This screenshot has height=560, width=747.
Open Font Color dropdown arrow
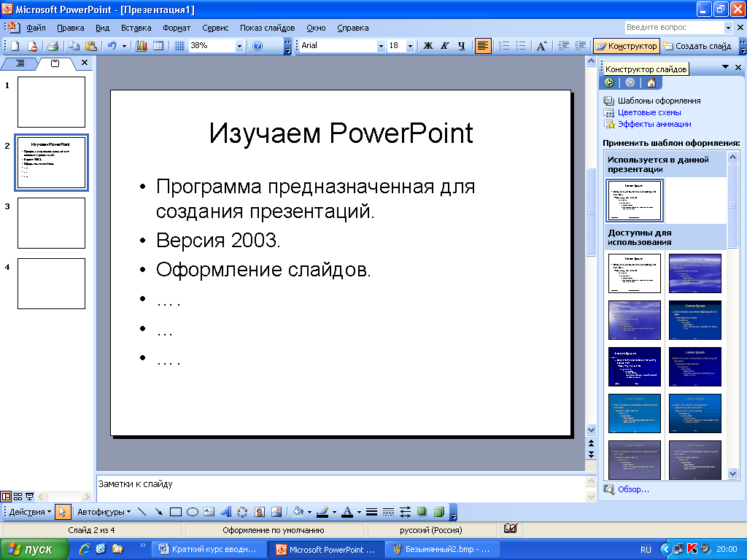359,513
